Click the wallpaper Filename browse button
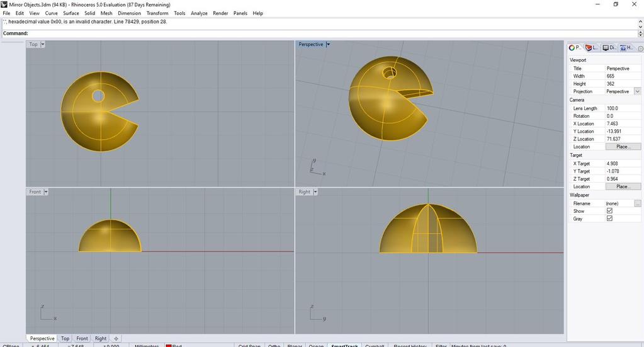This screenshot has height=347, width=644. point(638,203)
